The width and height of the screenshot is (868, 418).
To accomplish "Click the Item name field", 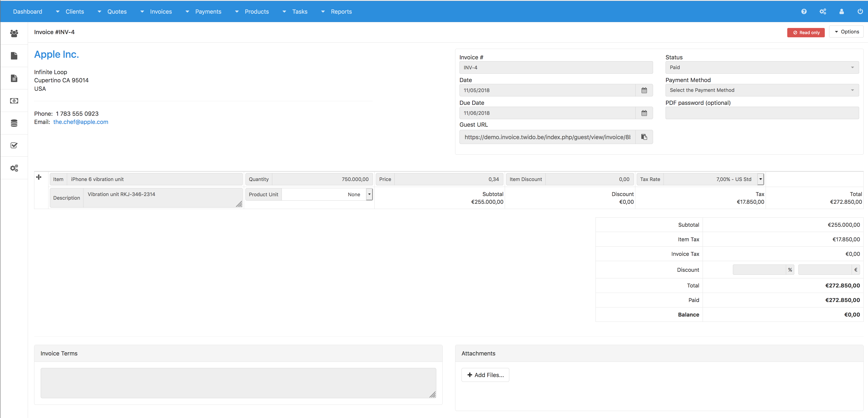I will click(155, 179).
